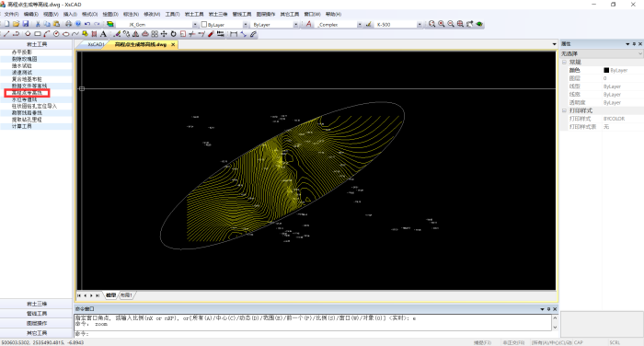Open the JK_Gcm layer dropdown
This screenshot has width=644, height=346.
(195, 25)
